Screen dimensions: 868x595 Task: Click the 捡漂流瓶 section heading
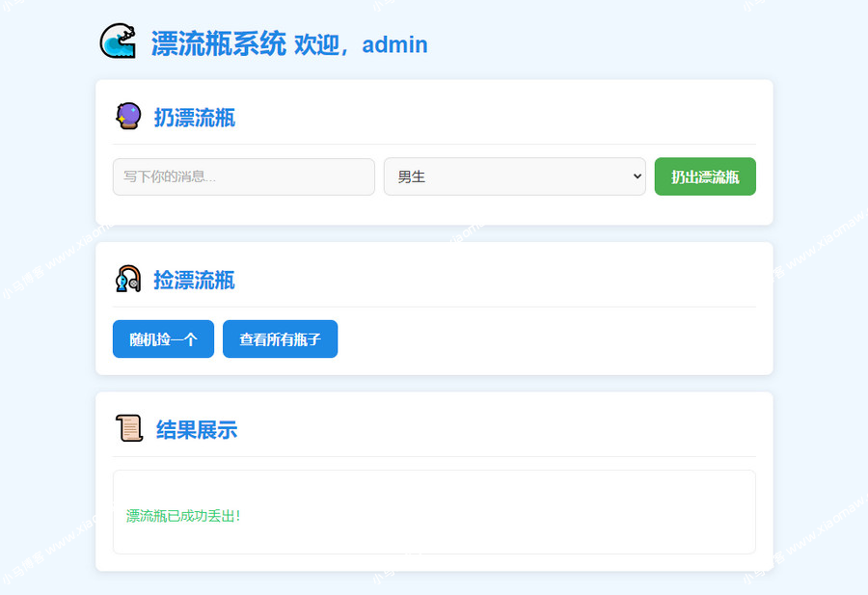point(195,281)
